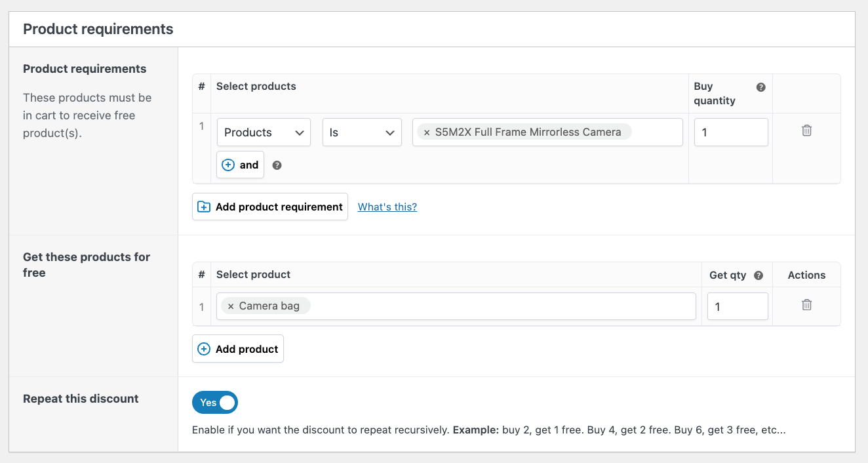868x463 pixels.
Task: Remove the Camera bag tag
Action: point(231,306)
